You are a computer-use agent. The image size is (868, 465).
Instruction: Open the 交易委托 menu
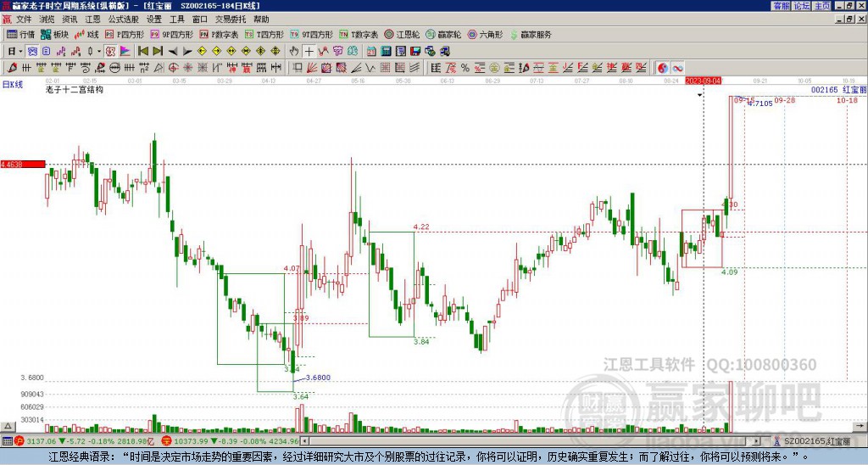point(231,20)
